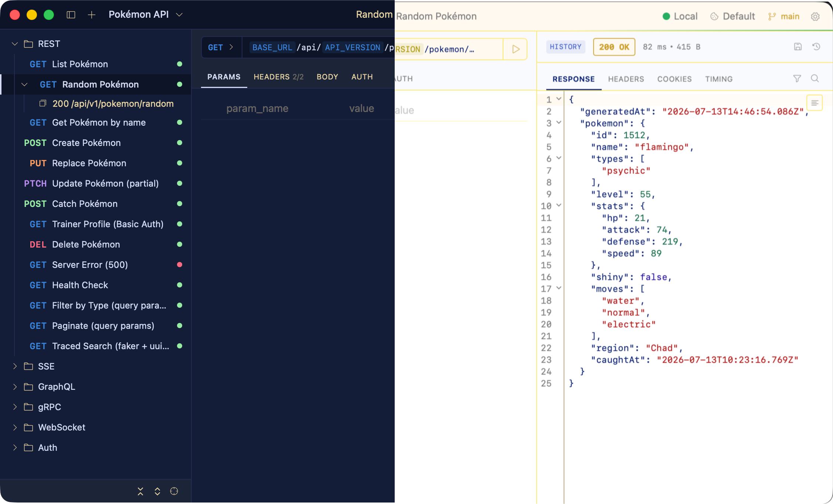
Task: Click the expand-all icon in sidebar footer
Action: click(x=157, y=491)
